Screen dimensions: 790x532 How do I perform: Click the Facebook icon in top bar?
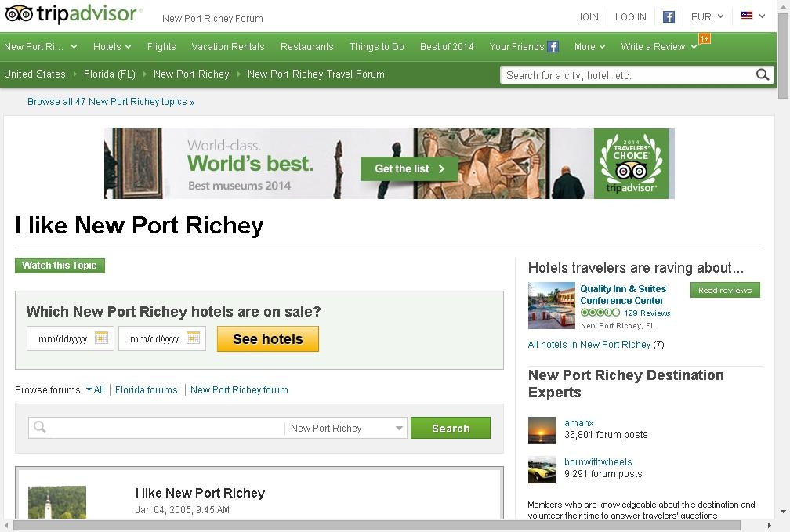click(669, 16)
